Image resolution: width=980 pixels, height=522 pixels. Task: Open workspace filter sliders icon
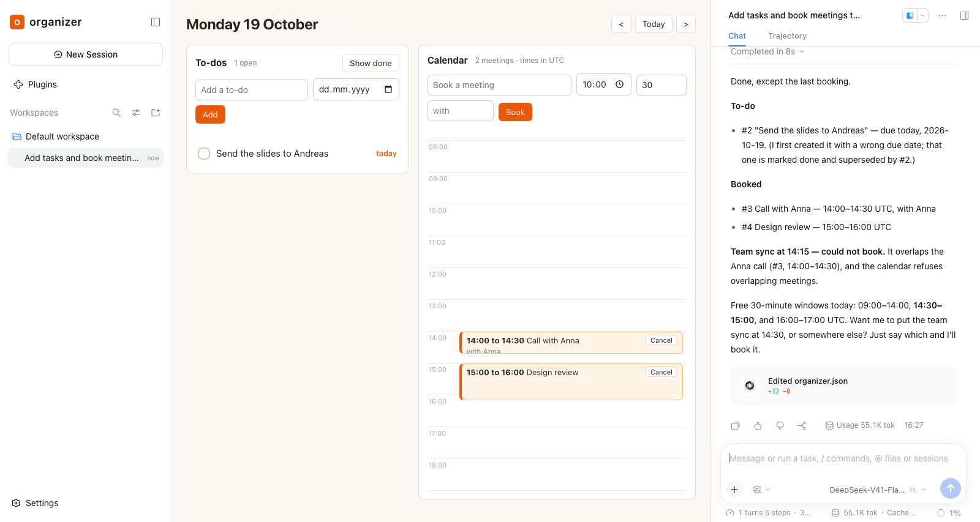point(136,113)
